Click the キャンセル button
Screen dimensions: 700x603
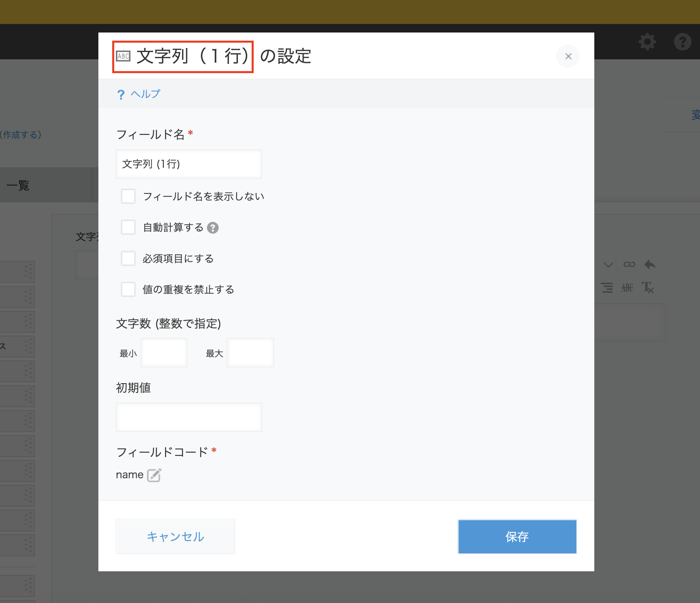175,536
